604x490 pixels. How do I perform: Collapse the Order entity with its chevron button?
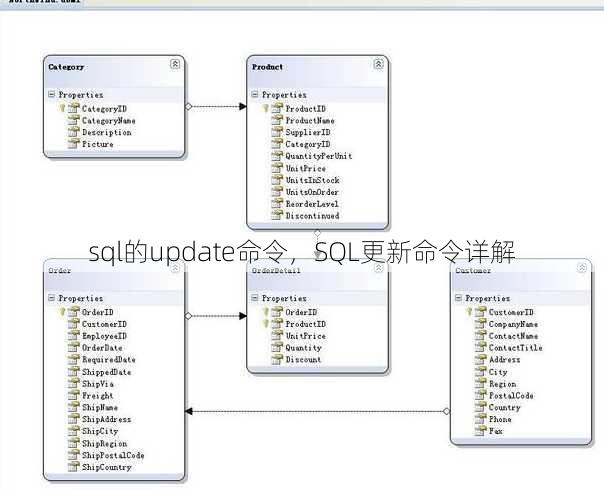point(175,267)
